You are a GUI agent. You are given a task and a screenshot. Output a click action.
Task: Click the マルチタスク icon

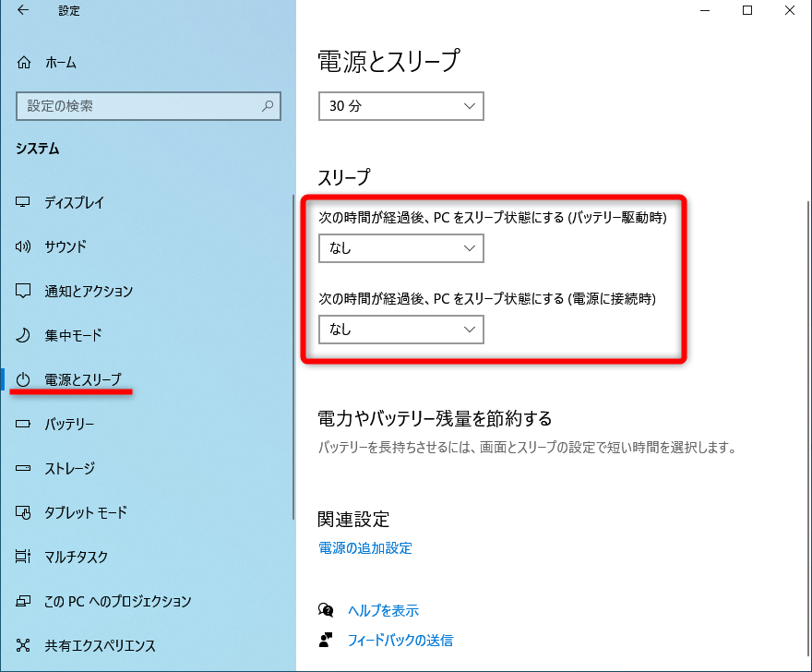click(23, 557)
